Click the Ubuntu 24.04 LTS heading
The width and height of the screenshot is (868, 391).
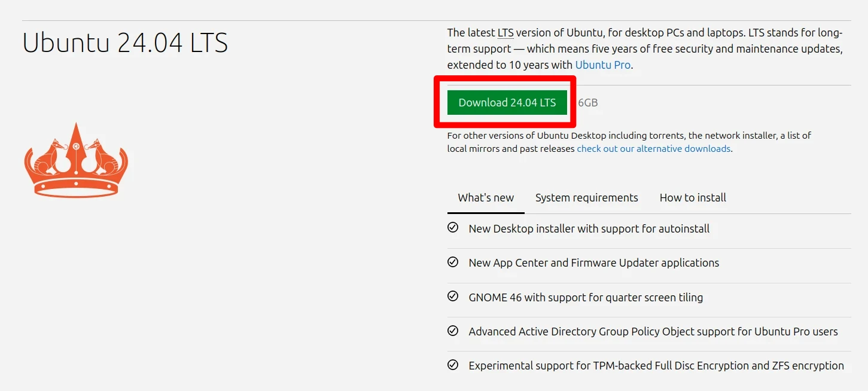(x=125, y=43)
